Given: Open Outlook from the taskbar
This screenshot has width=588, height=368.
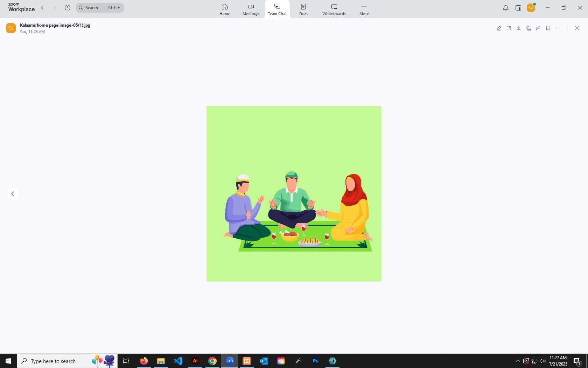Looking at the screenshot, I should point(264,361).
